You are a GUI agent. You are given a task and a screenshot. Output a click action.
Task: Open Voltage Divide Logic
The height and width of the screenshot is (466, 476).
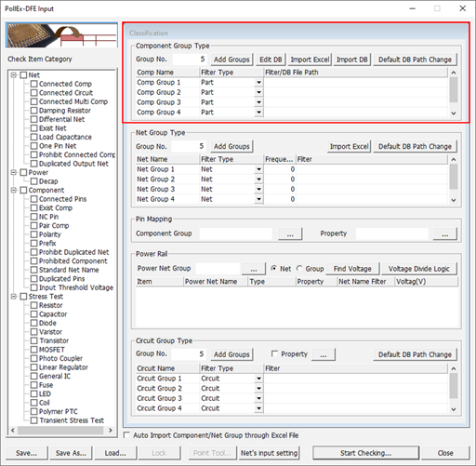419,269
